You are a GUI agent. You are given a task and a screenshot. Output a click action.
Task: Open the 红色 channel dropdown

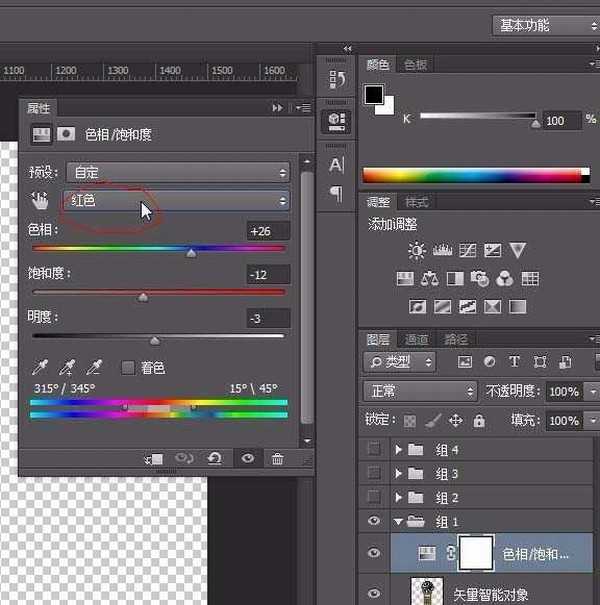(176, 201)
